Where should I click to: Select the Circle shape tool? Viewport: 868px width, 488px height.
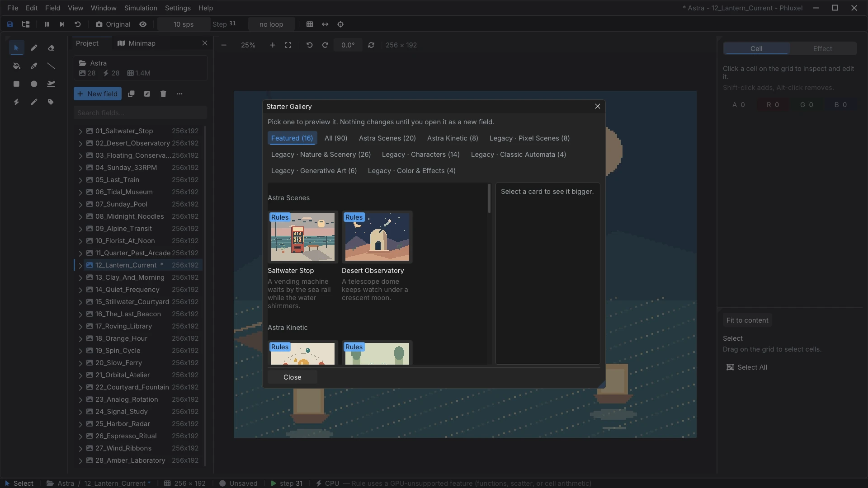[x=34, y=84]
